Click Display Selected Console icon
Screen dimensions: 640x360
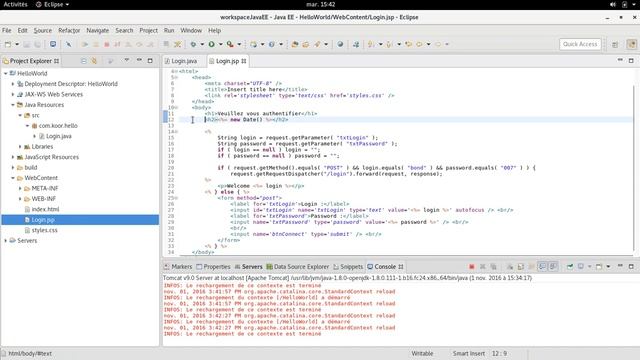pyautogui.click(x=581, y=267)
